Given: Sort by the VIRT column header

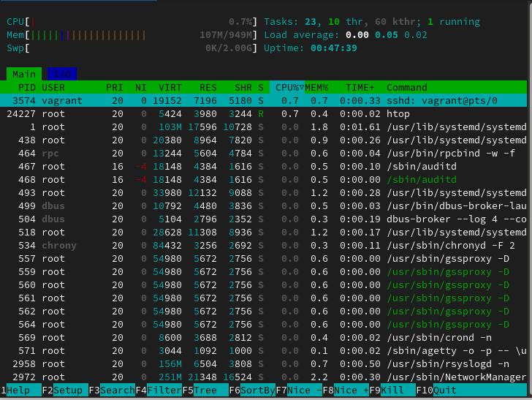Looking at the screenshot, I should point(170,87).
